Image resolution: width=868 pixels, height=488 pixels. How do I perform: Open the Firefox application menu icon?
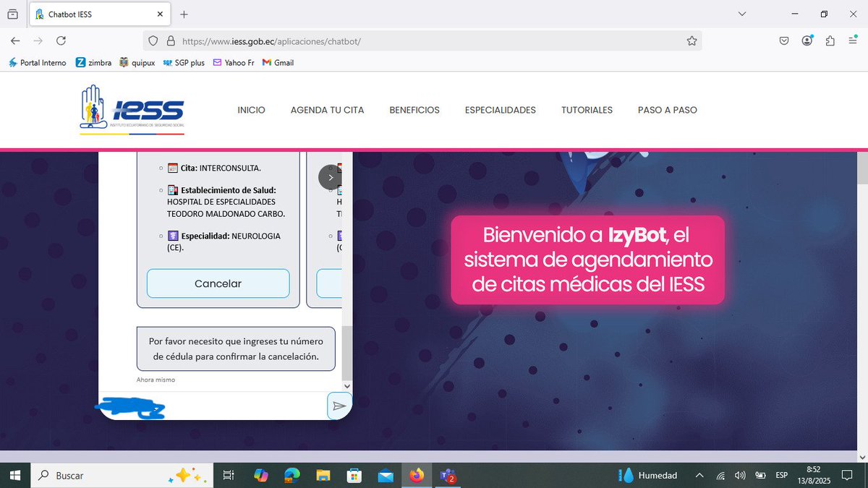[853, 41]
